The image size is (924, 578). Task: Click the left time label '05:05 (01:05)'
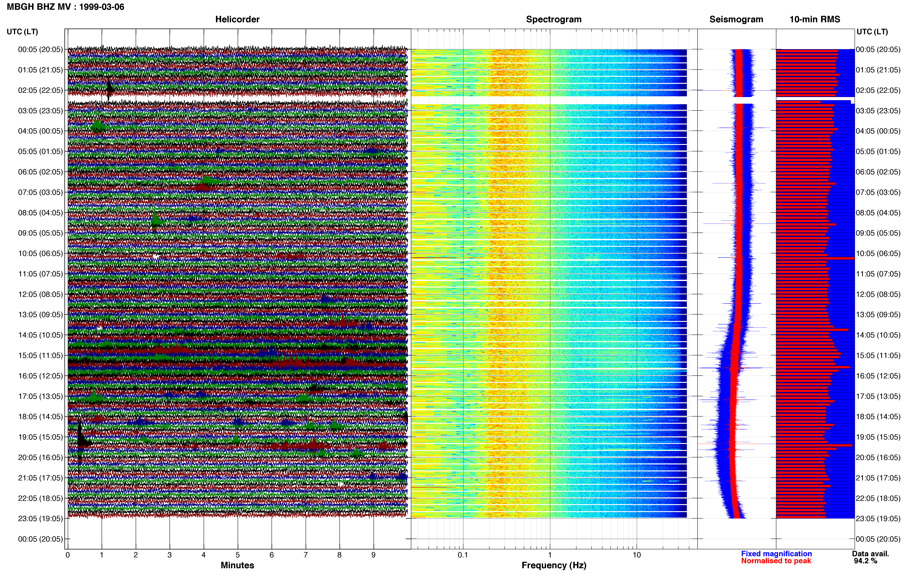[40, 151]
